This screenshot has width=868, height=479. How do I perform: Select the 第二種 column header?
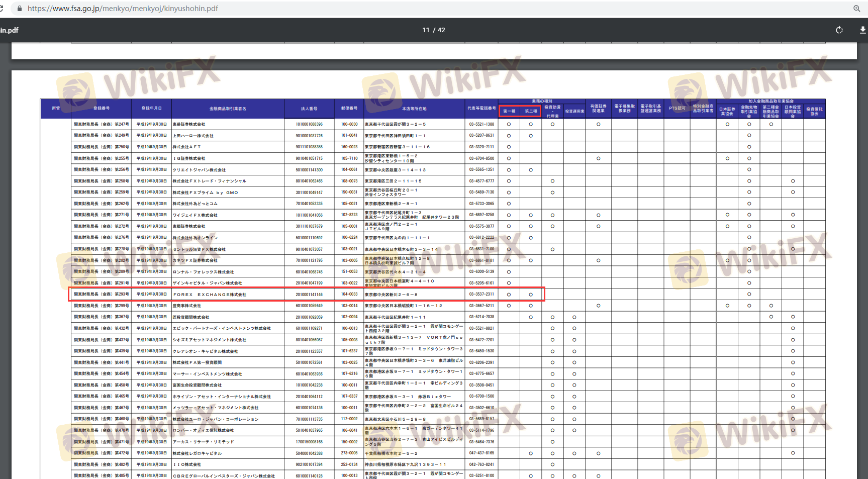(x=531, y=111)
